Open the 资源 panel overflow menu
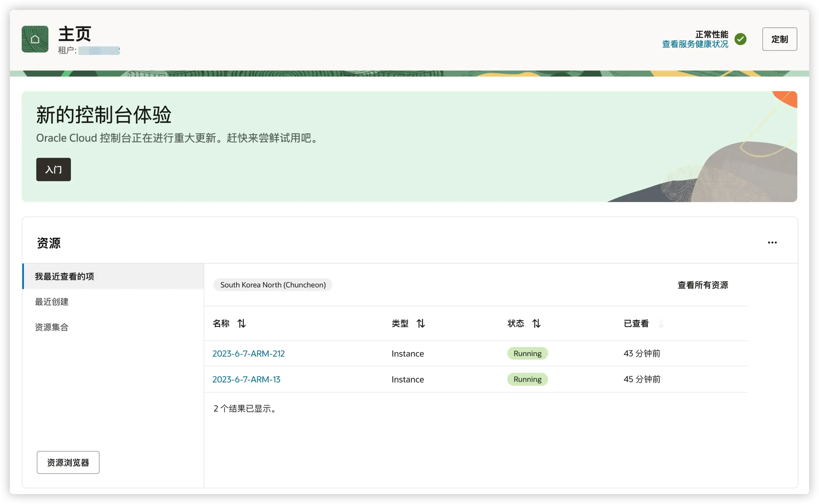 tap(772, 243)
